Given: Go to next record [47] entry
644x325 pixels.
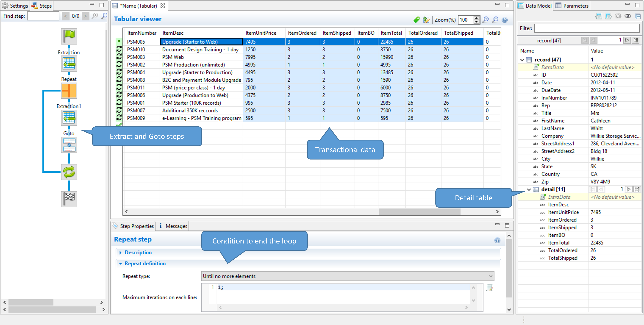Looking at the screenshot, I should tap(627, 40).
